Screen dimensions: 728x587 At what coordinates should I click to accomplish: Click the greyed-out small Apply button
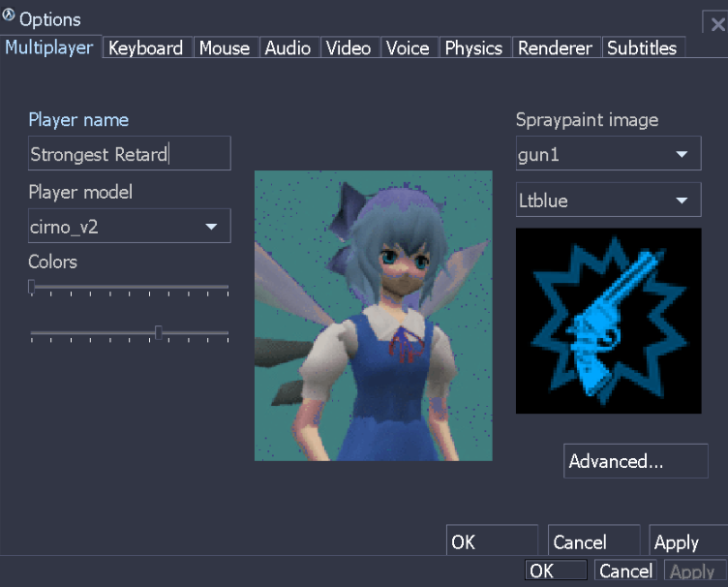tap(695, 571)
